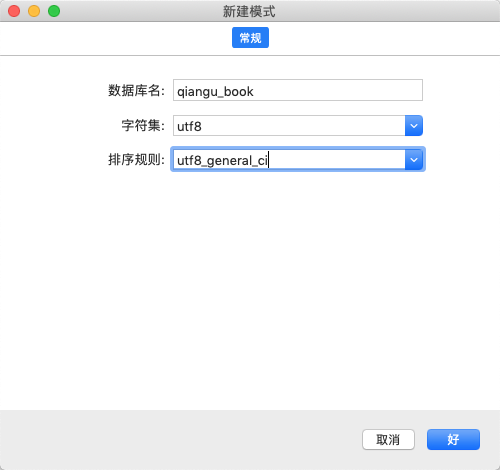Expand the 排序规则 dropdown arrow
Image resolution: width=500 pixels, height=470 pixels.
(414, 160)
